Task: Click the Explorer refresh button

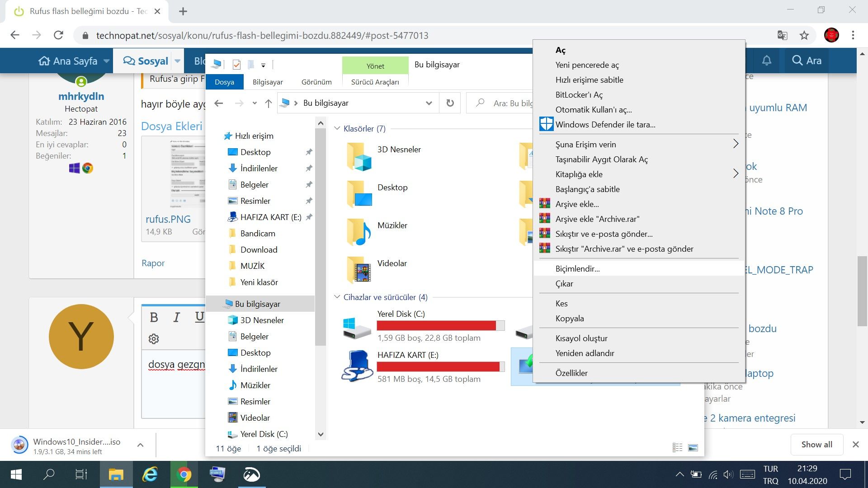Action: click(x=450, y=103)
